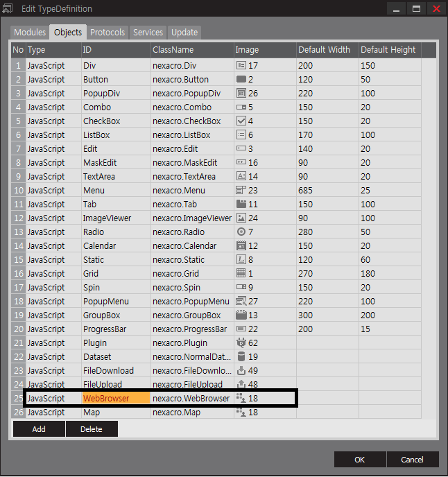The width and height of the screenshot is (448, 477).
Task: Click the MaskEdit row image icon 16
Action: [x=241, y=162]
